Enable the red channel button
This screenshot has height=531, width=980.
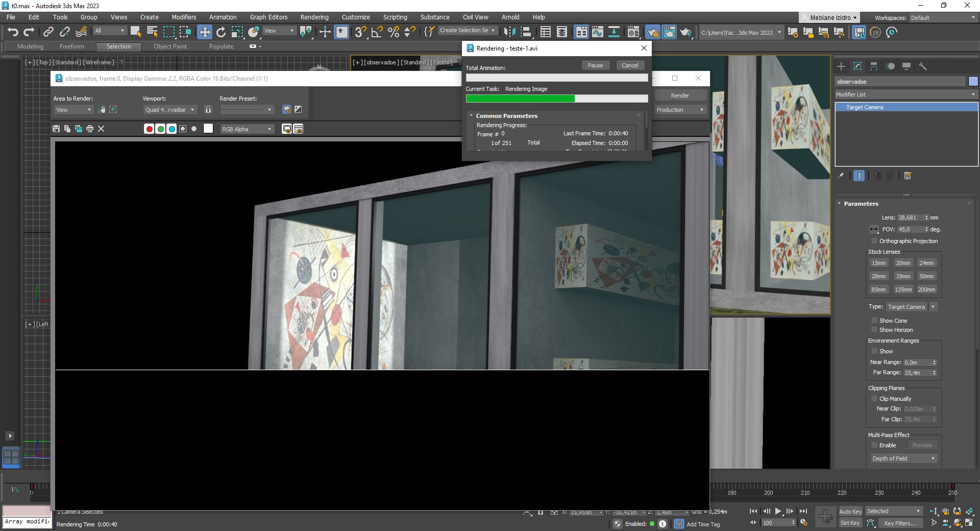coord(149,129)
